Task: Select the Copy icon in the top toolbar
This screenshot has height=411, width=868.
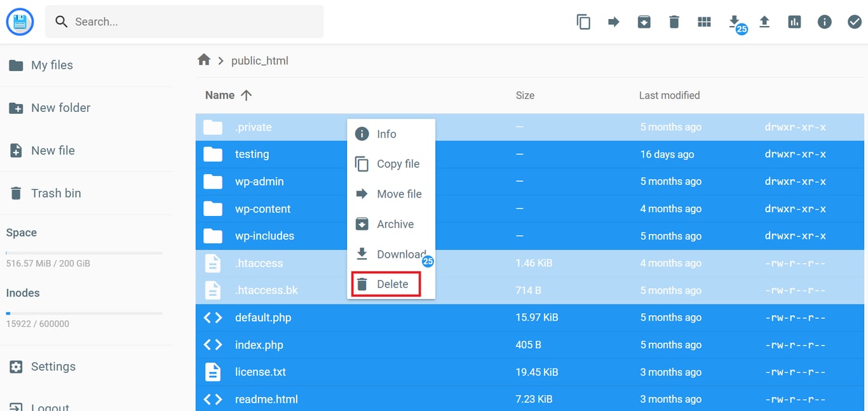Action: 583,21
